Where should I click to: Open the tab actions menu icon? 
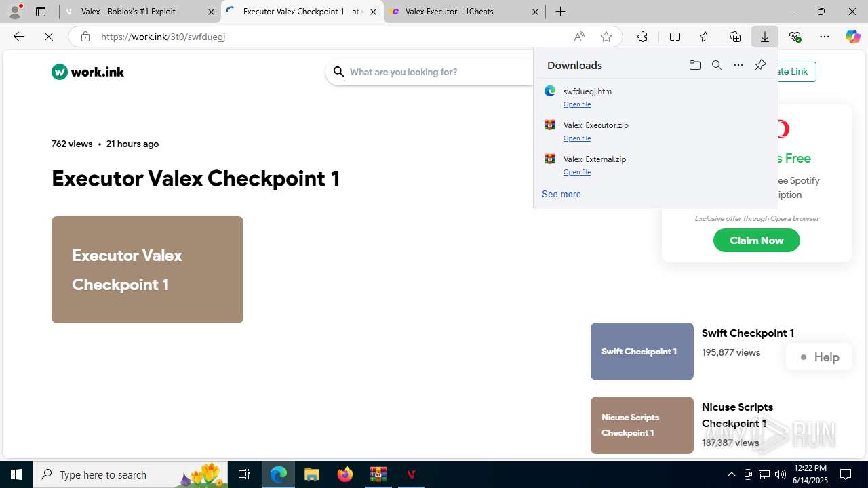pyautogui.click(x=41, y=12)
